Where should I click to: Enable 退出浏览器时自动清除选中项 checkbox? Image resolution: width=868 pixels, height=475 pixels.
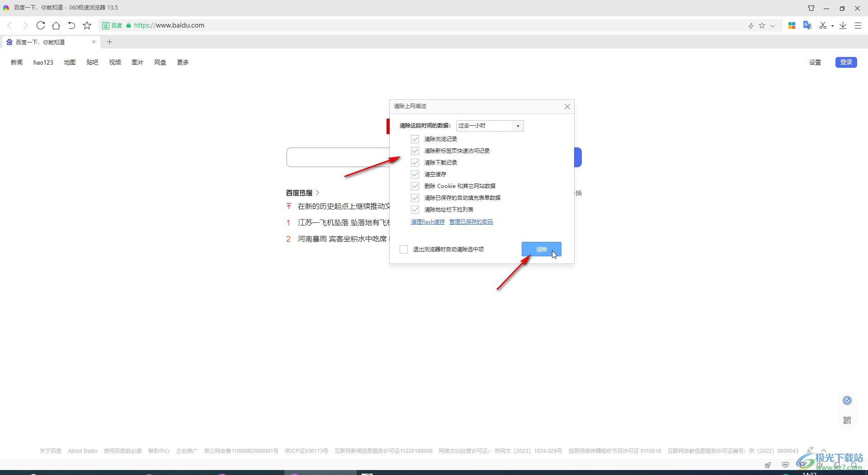404,249
